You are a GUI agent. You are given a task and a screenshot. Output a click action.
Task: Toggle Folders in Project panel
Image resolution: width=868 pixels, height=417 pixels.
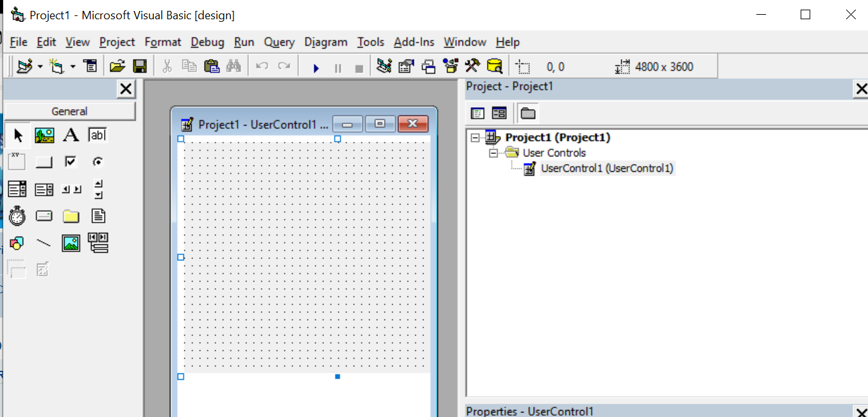tap(527, 114)
